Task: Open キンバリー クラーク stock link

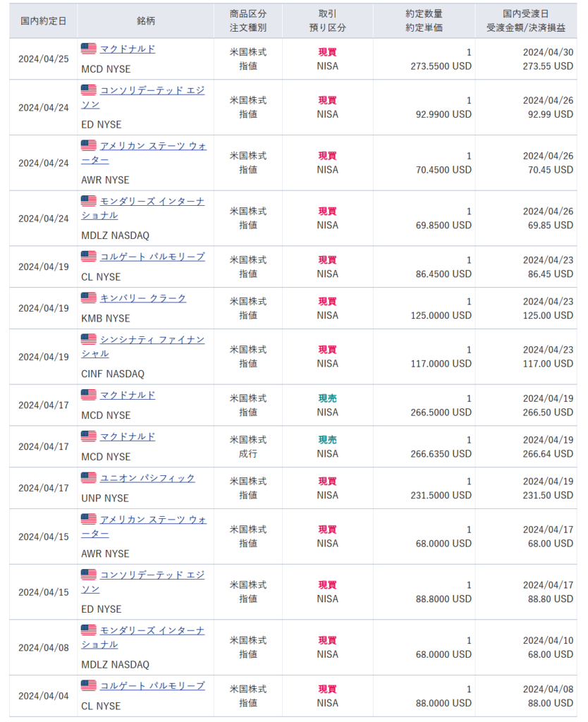Action: click(x=143, y=298)
